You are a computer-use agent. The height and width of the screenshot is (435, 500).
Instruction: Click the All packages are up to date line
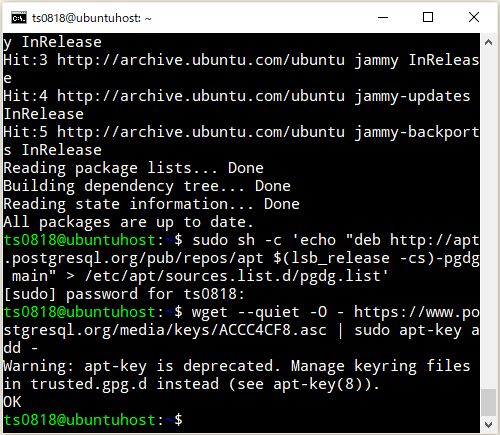(x=128, y=222)
